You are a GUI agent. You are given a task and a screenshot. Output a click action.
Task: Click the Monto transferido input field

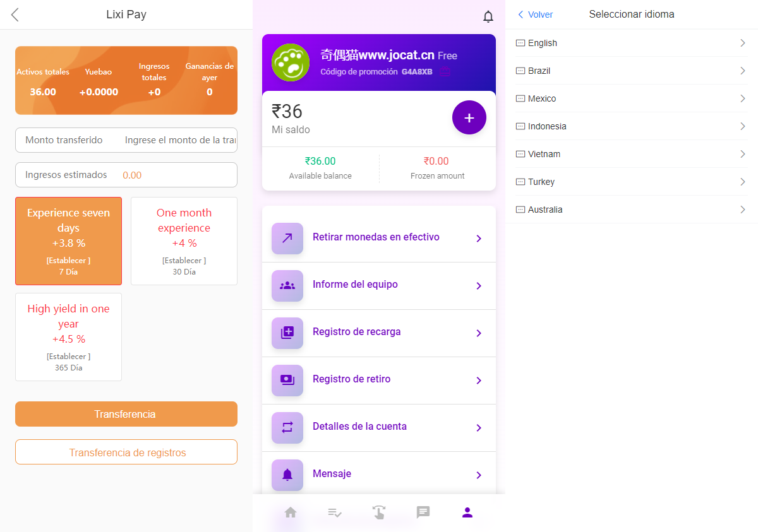click(180, 140)
